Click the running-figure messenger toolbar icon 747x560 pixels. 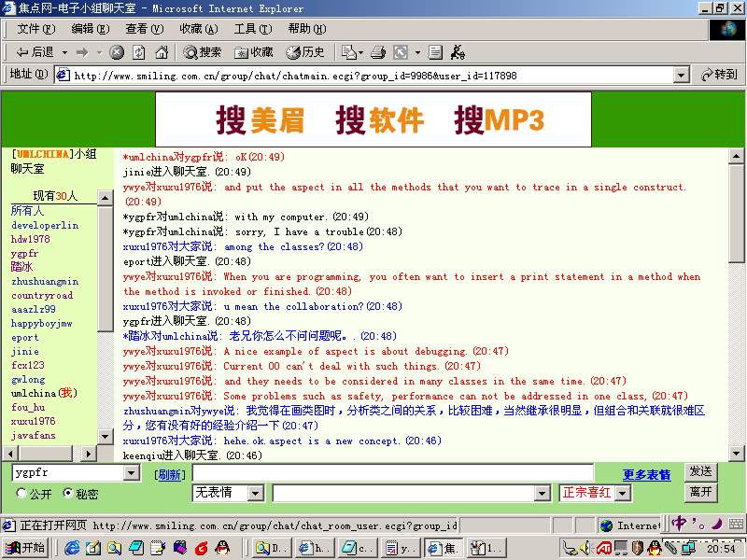point(458,52)
